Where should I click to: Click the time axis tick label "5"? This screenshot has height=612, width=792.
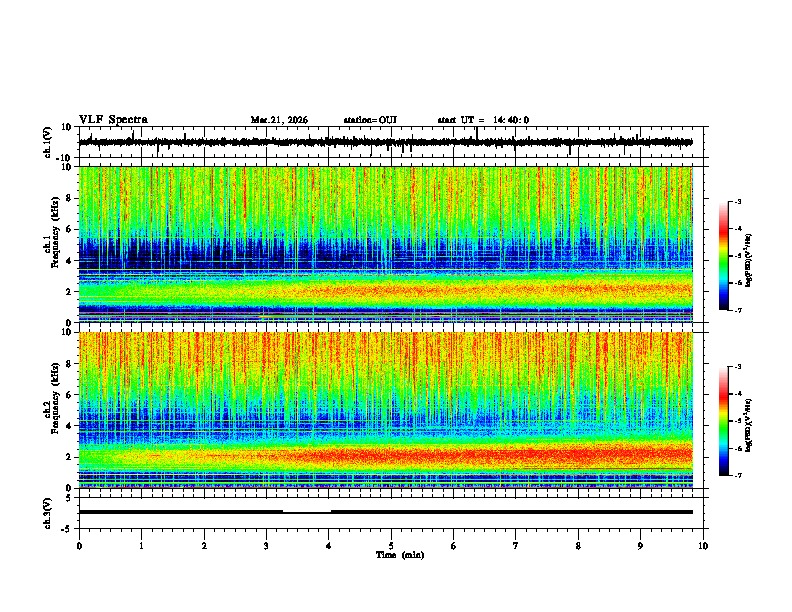[391, 546]
